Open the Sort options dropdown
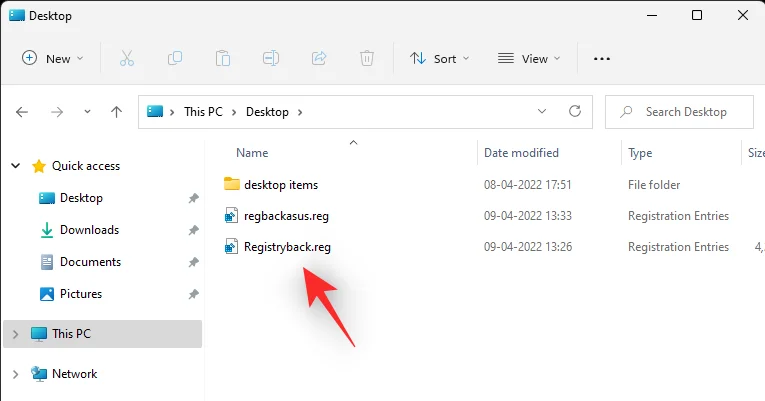 point(440,59)
